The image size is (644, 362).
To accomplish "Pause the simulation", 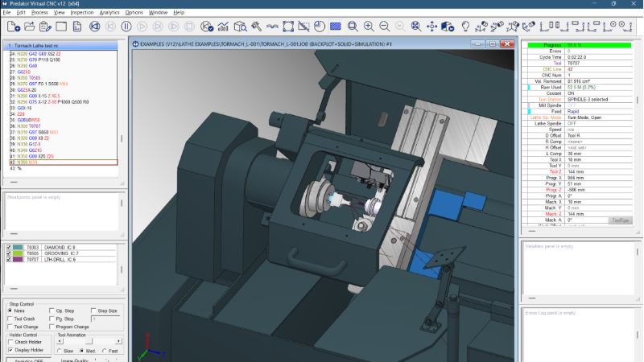I will [x=126, y=27].
